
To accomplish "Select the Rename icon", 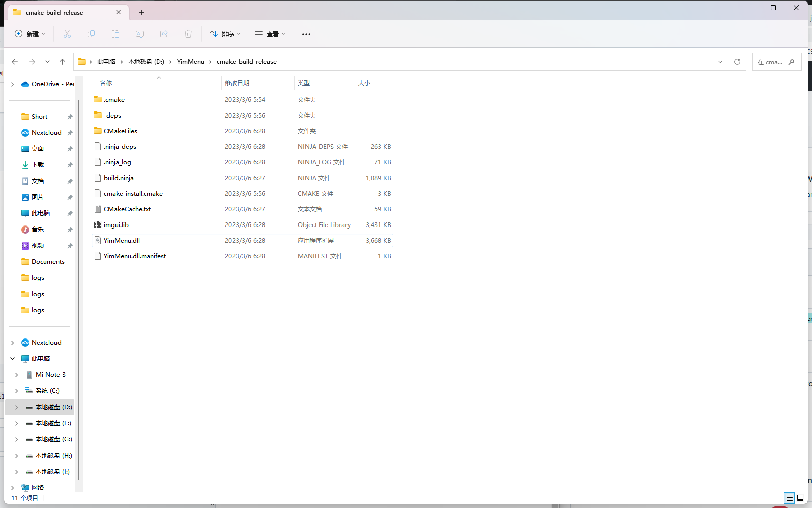I will coord(140,34).
